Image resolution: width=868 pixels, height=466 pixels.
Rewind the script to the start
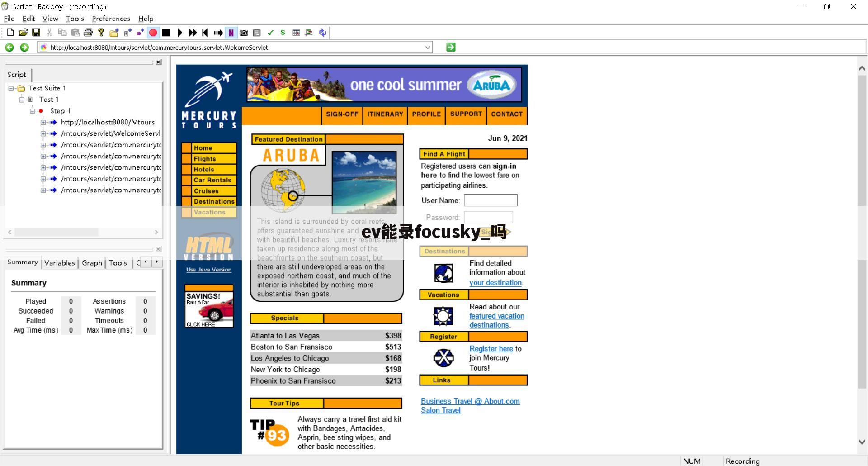coord(205,33)
